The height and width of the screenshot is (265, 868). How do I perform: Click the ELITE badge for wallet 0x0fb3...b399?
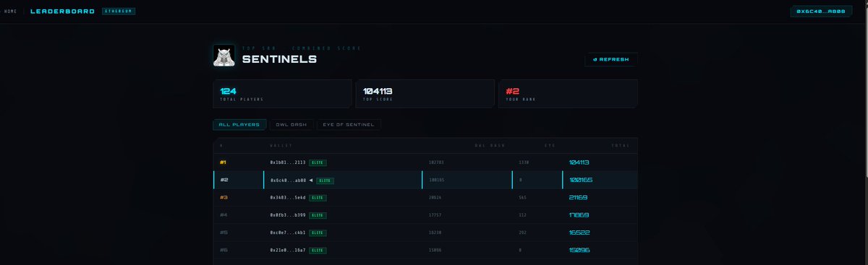click(x=318, y=215)
